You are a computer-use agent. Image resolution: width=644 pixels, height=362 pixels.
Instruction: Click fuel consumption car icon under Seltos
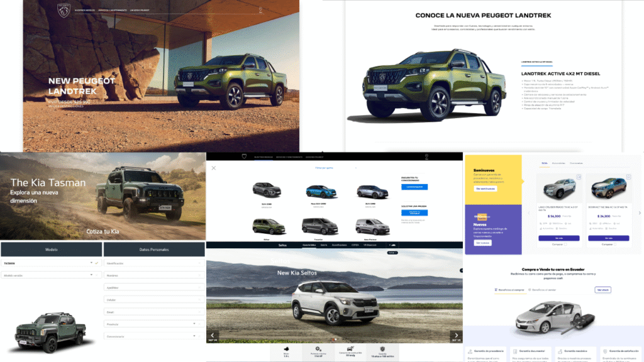(350, 349)
